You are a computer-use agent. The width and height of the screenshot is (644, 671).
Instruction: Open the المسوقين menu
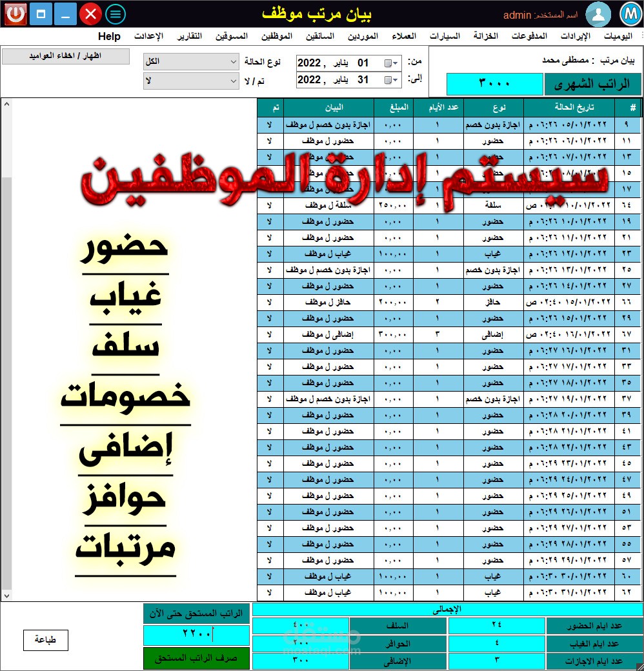click(232, 36)
